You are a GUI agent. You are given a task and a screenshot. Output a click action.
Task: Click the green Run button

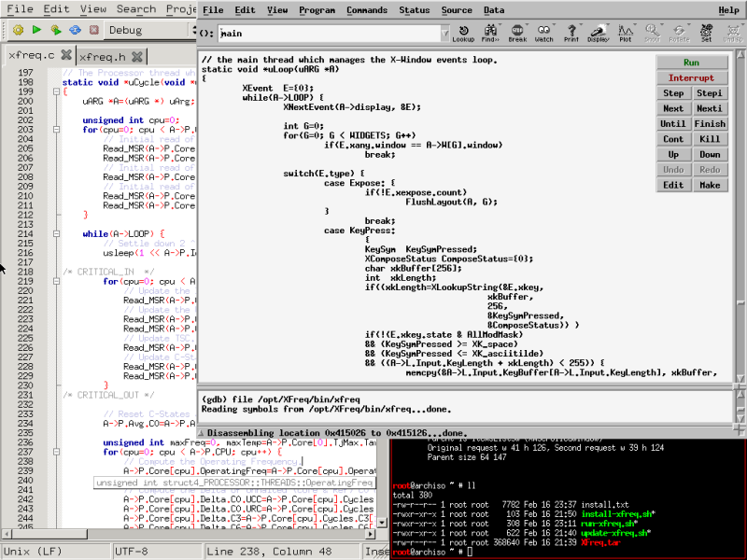(692, 63)
